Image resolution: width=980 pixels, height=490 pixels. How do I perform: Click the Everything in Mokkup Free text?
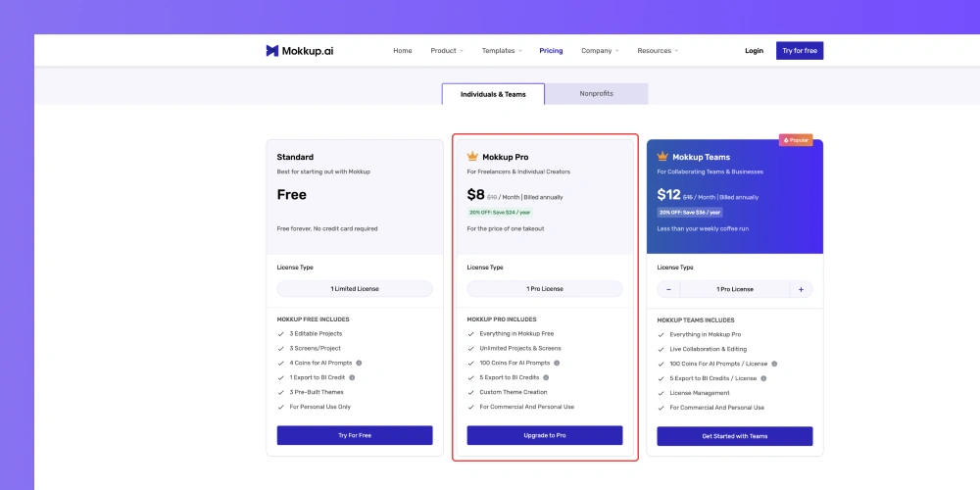(516, 334)
